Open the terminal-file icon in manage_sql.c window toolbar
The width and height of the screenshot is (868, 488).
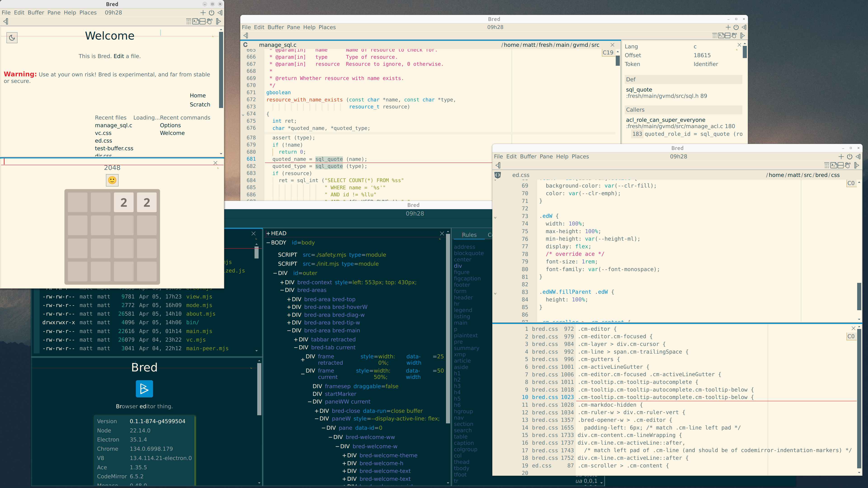point(721,36)
